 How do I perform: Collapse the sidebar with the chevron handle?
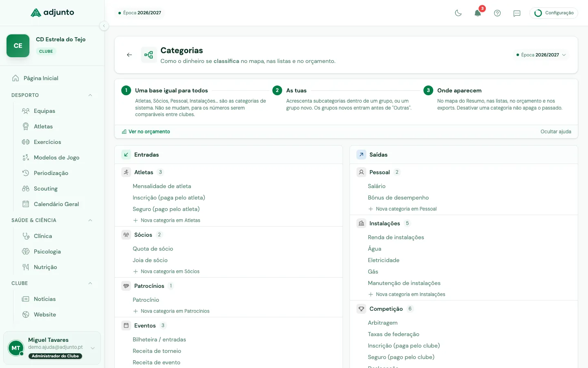pyautogui.click(x=104, y=26)
